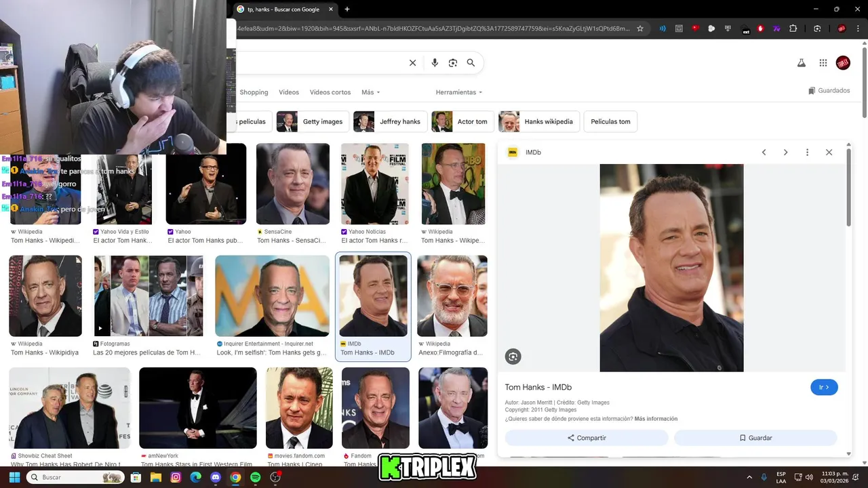Open the Más información link
This screenshot has height=488, width=868.
point(656,419)
